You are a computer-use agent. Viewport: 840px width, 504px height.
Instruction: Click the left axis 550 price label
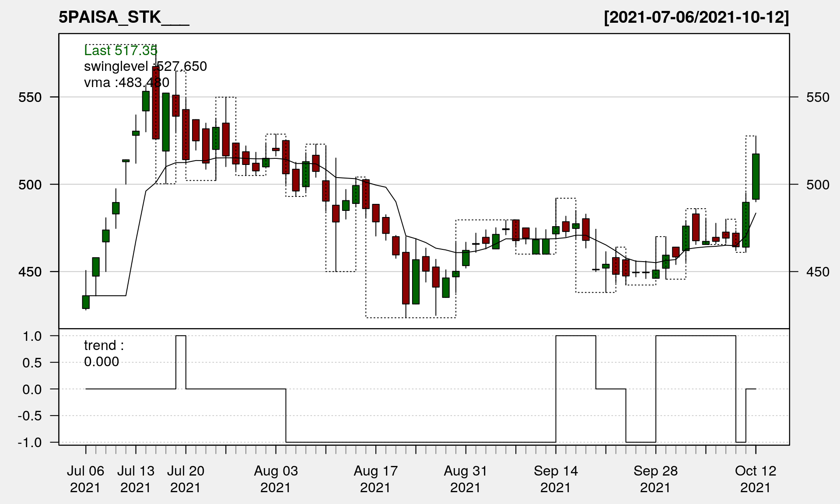coord(30,97)
